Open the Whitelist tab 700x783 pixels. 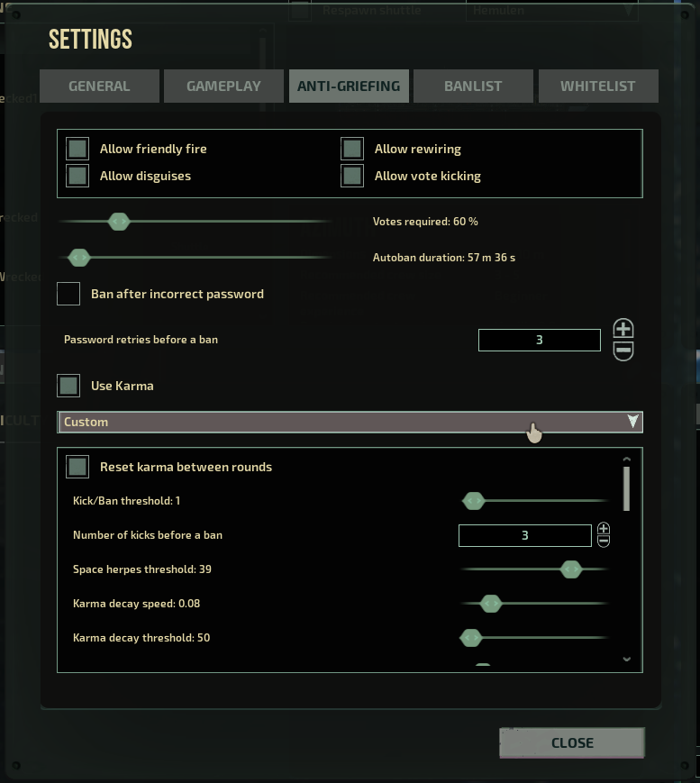[x=597, y=86]
